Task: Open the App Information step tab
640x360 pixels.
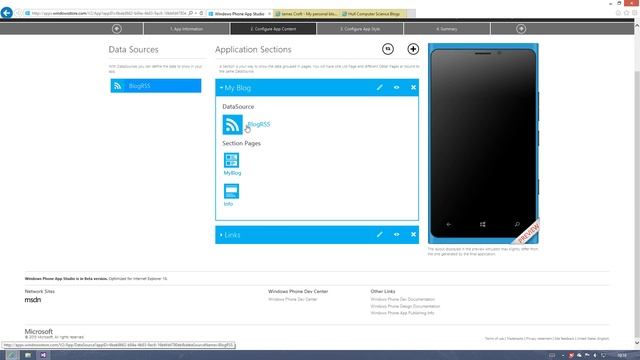Action: pos(187,29)
